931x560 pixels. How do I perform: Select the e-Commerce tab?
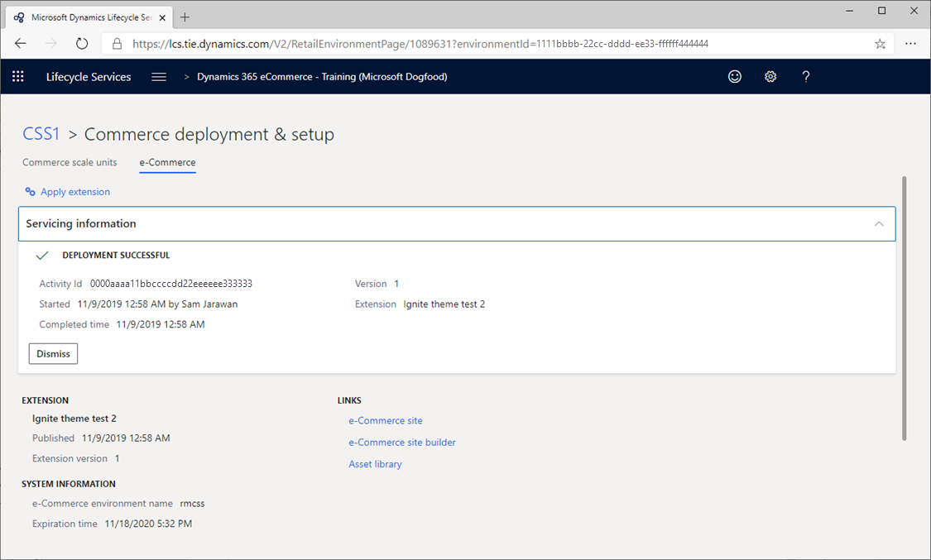coord(167,162)
